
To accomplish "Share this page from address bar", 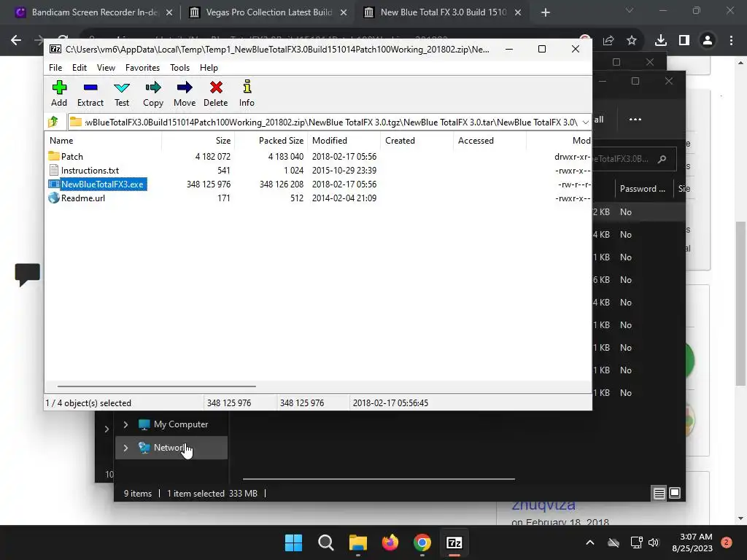I will pyautogui.click(x=608, y=41).
